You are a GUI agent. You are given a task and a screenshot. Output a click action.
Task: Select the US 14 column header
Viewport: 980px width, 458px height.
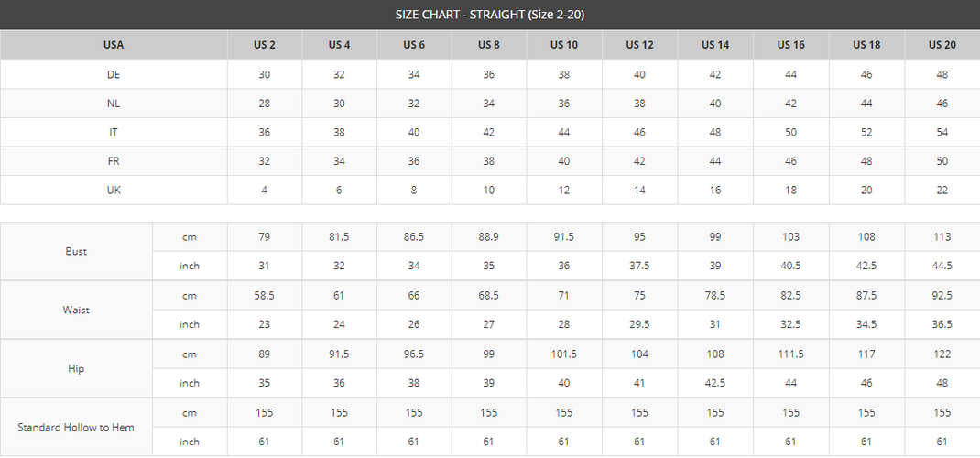(715, 45)
